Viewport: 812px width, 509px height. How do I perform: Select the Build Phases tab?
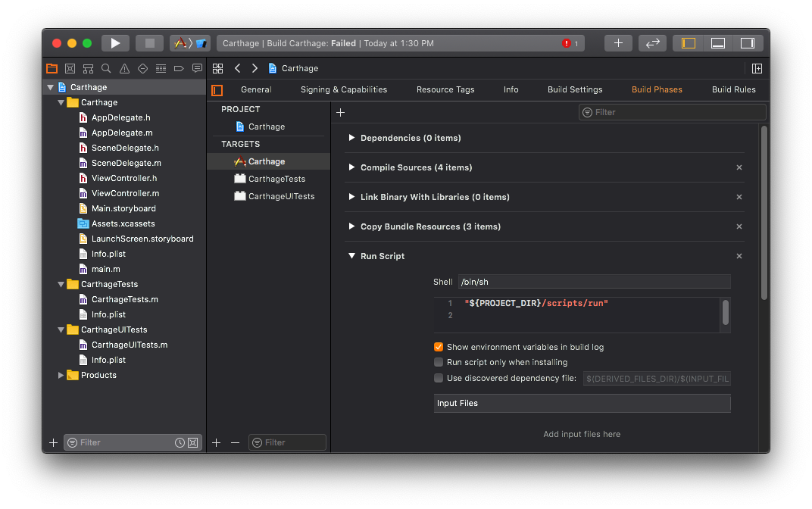(657, 89)
